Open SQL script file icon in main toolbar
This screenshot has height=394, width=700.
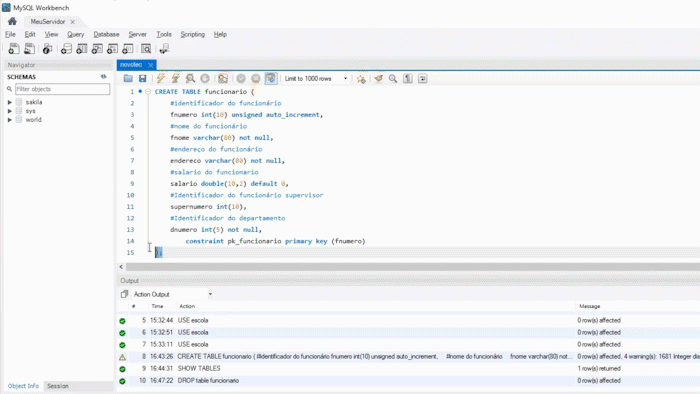click(29, 49)
